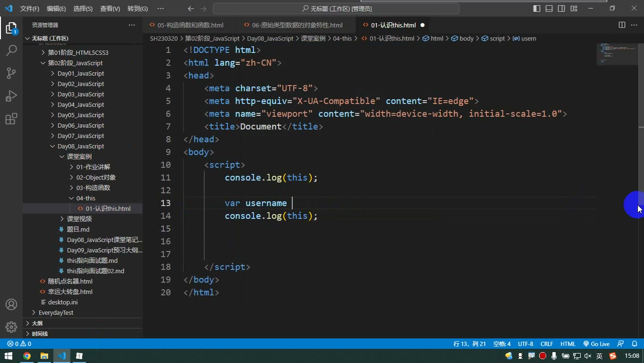Toggle system volume mute icon in tray
The image size is (644, 363).
[588, 356]
